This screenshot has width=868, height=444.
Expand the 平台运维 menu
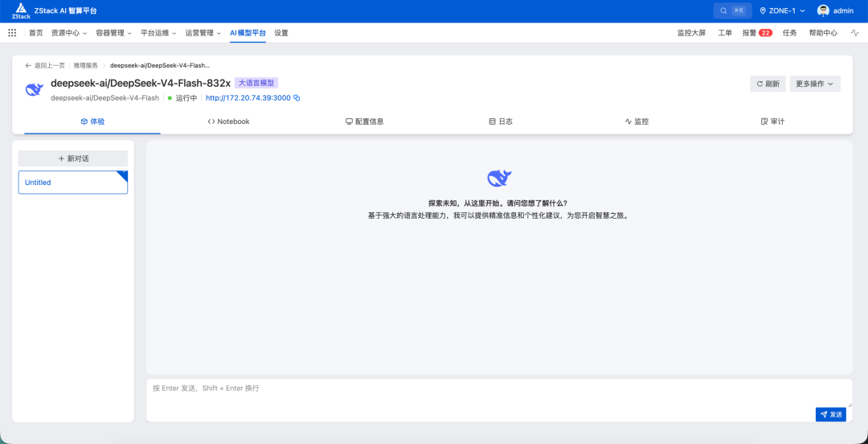158,33
